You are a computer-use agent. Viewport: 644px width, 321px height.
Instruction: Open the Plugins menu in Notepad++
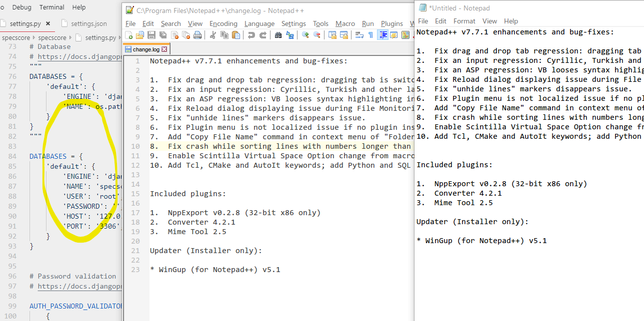(x=392, y=23)
